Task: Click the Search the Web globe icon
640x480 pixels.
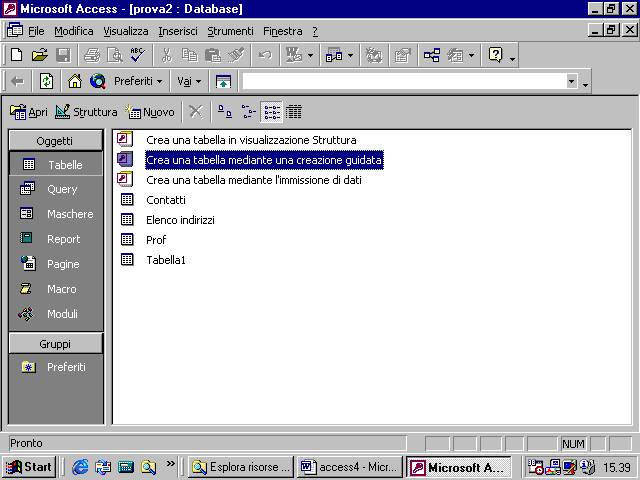Action: click(98, 81)
